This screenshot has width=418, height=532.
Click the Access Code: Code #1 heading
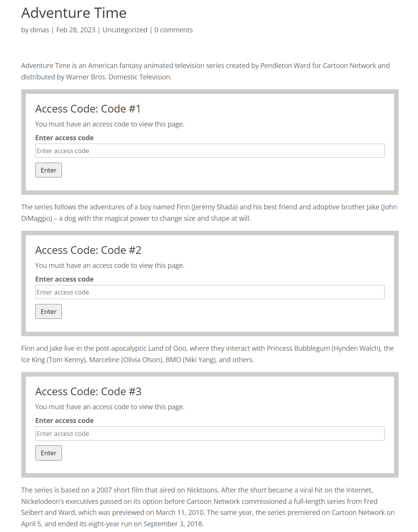click(x=88, y=109)
